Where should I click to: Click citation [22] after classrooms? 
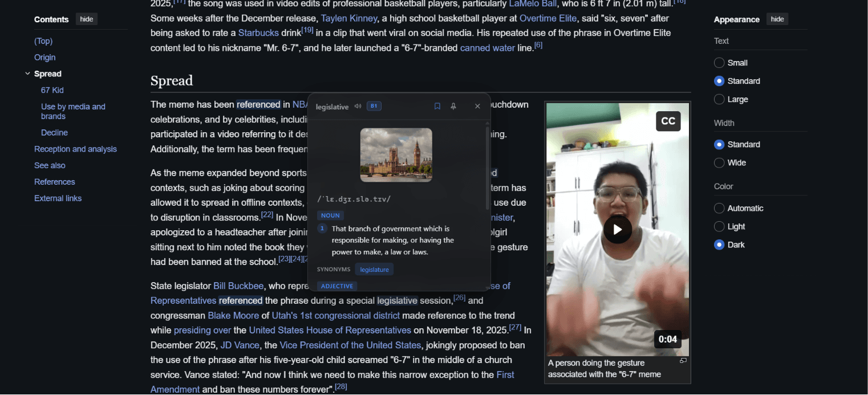coord(267,214)
